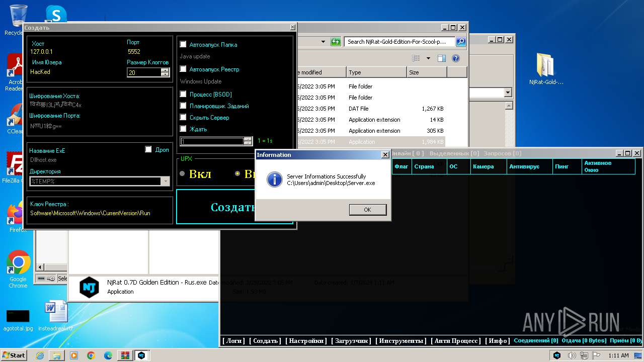Screen dimensions: 644x362
Task: Open the [ Настройки ] menu
Action: pyautogui.click(x=306, y=341)
